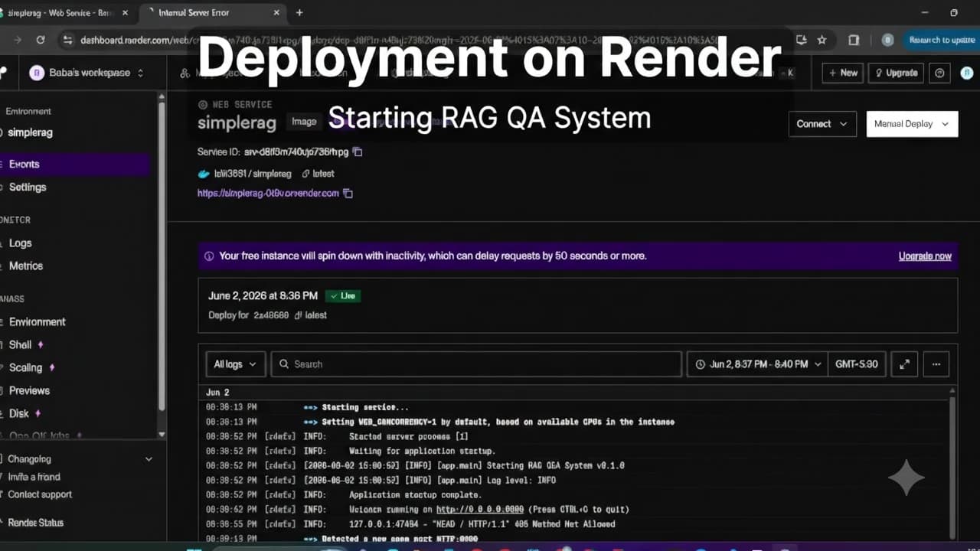Viewport: 980px width, 551px height.
Task: Click the Invite a friend link
Action: (x=34, y=477)
